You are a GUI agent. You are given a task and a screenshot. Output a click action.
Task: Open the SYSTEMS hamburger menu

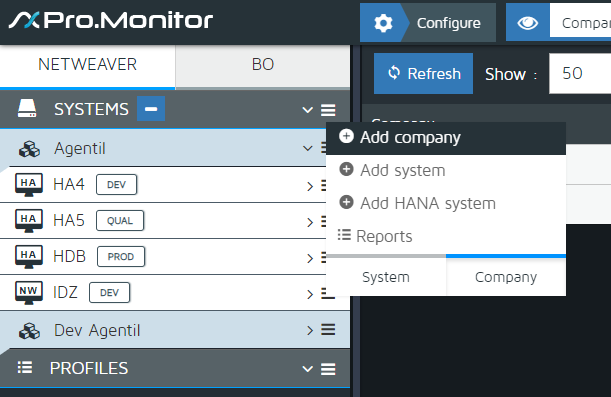tap(328, 110)
